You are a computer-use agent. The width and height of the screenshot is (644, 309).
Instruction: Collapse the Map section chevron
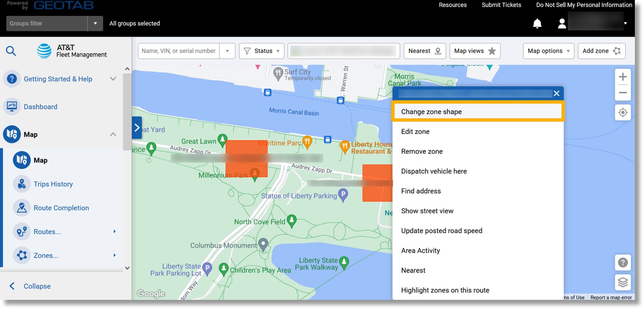point(113,134)
